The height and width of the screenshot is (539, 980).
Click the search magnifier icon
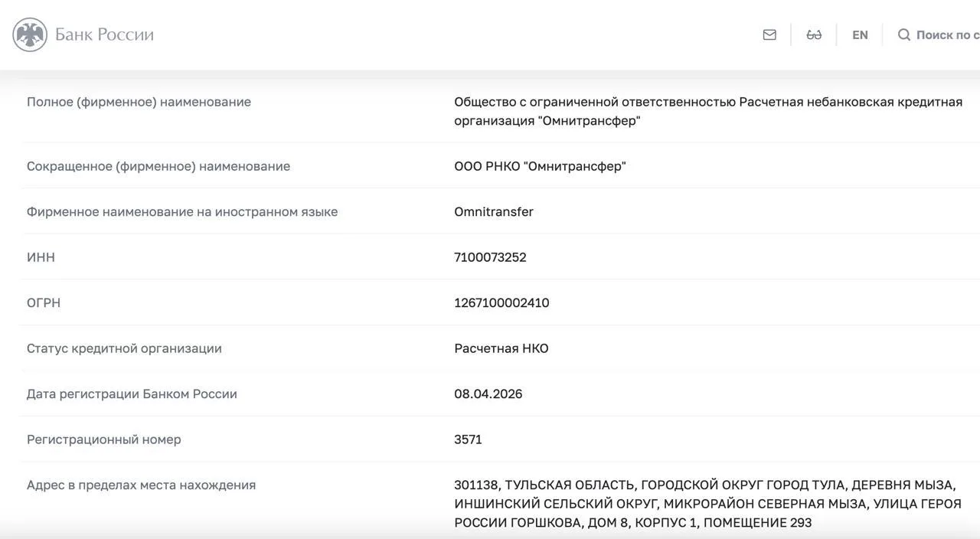904,34
